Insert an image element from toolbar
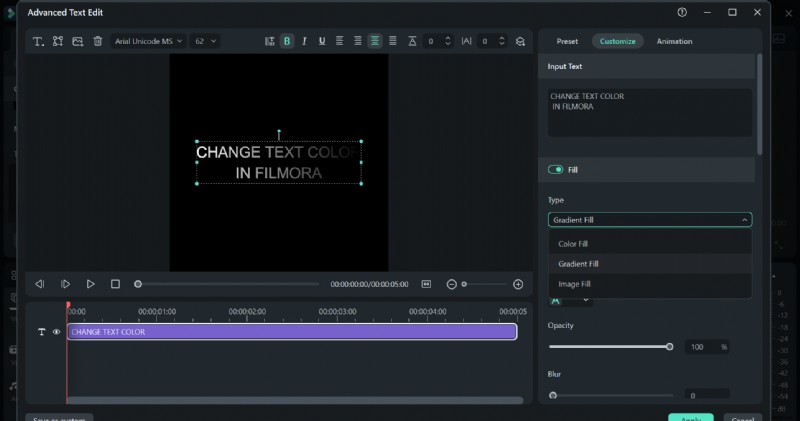The height and width of the screenshot is (421, 800). (x=78, y=41)
